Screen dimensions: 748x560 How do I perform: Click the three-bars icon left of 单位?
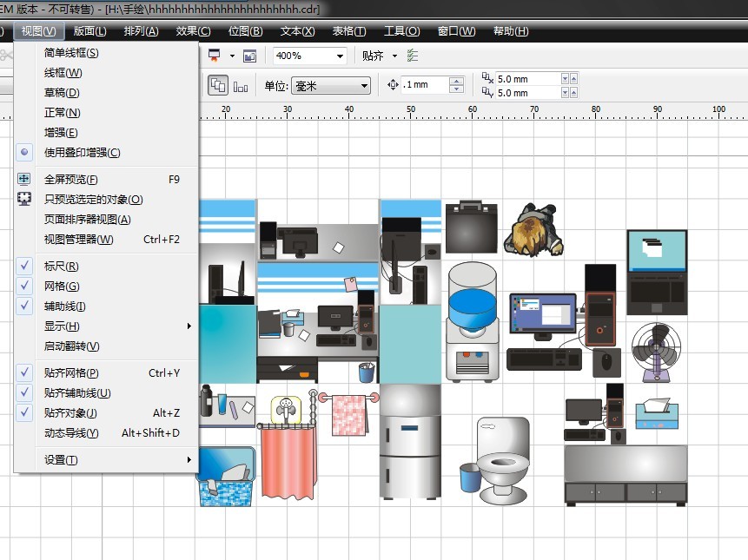point(241,86)
